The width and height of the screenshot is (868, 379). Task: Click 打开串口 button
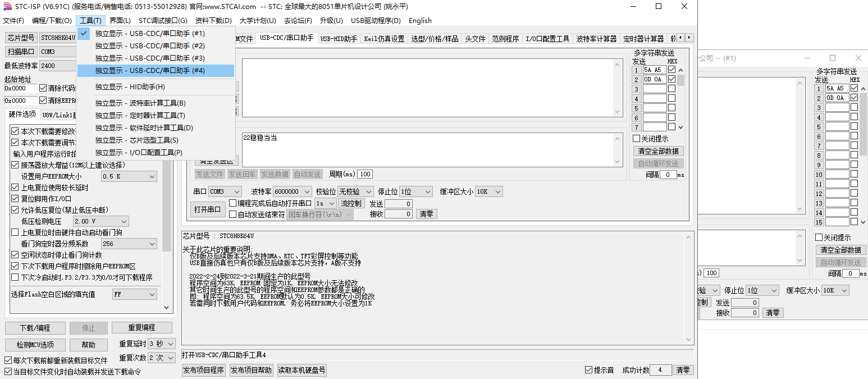click(207, 209)
